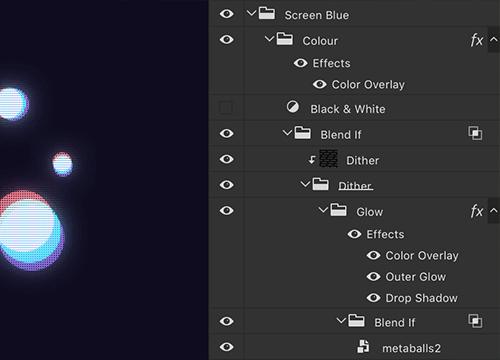Click folder icon of Blend If group under Black & White
Screen dimensions: 500x360
tap(303, 133)
